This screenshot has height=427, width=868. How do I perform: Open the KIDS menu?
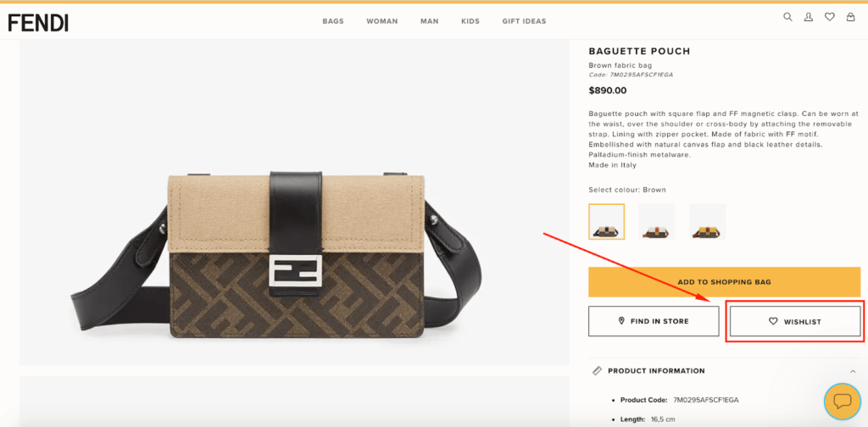click(x=470, y=21)
